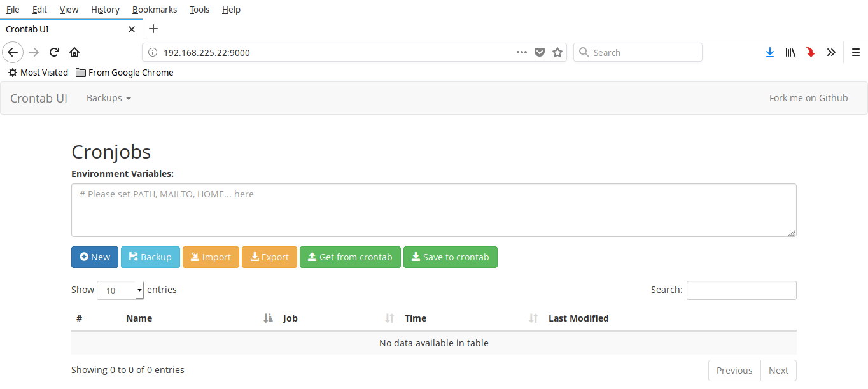Click the Pocket save icon in address bar
868x389 pixels.
point(540,52)
